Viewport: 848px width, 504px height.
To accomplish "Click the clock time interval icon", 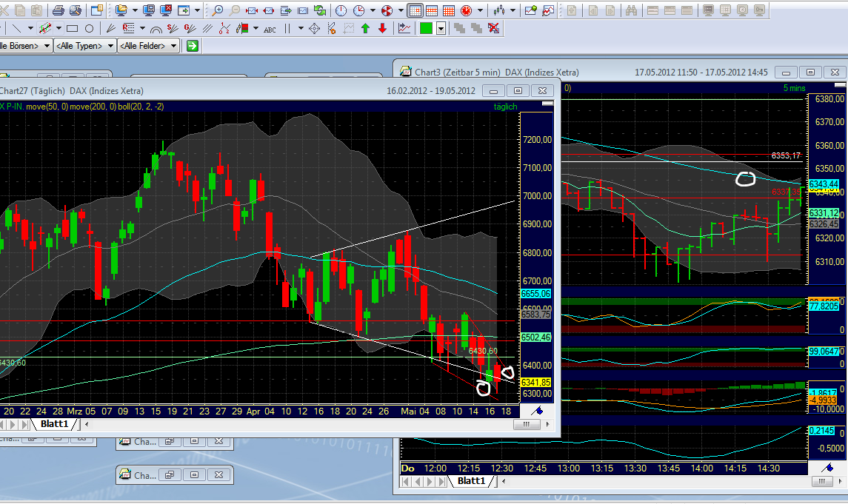I will point(341,10).
